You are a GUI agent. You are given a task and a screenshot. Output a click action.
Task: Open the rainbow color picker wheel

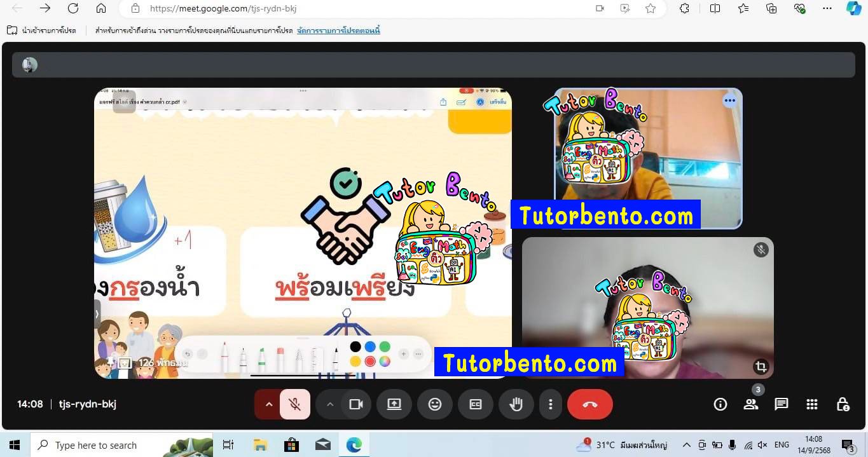click(x=385, y=362)
